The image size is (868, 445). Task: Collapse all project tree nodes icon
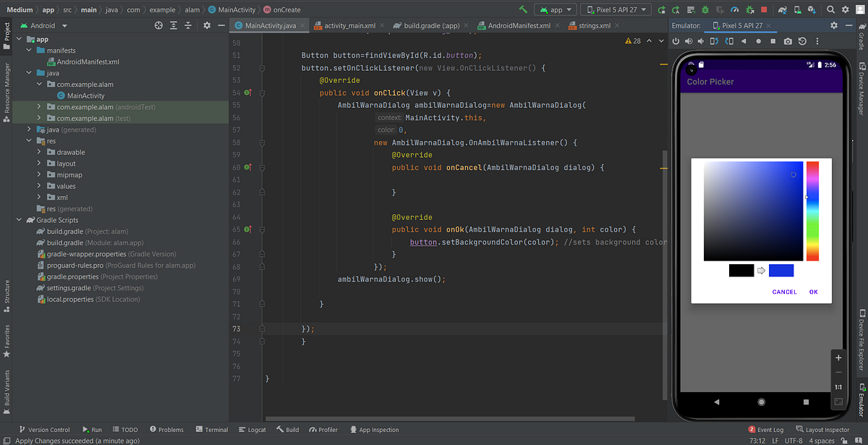[189, 25]
